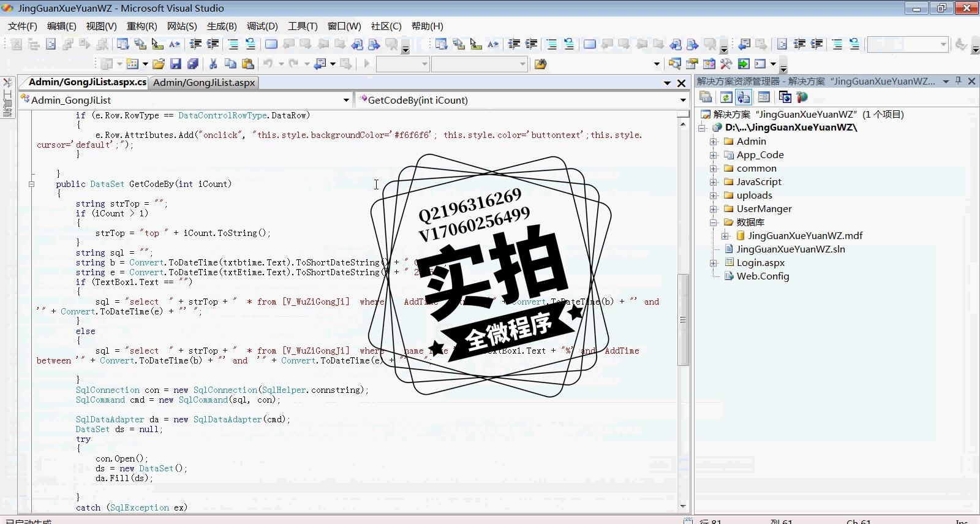Paste from clipboard using the paste icon
Image resolution: width=980 pixels, height=524 pixels.
pos(248,64)
